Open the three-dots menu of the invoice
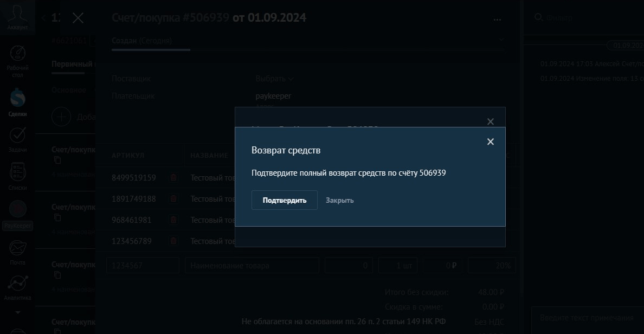Screen dimensions: 644x334 click(498, 19)
